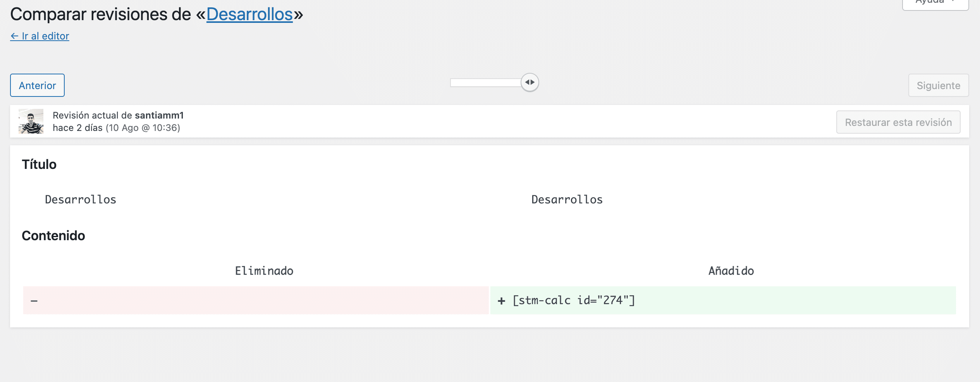
Task: Click the Eliminado column label
Action: pyautogui.click(x=264, y=271)
